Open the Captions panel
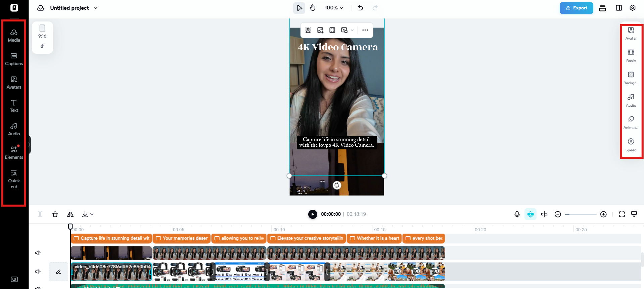This screenshot has height=289, width=644. pos(14,59)
